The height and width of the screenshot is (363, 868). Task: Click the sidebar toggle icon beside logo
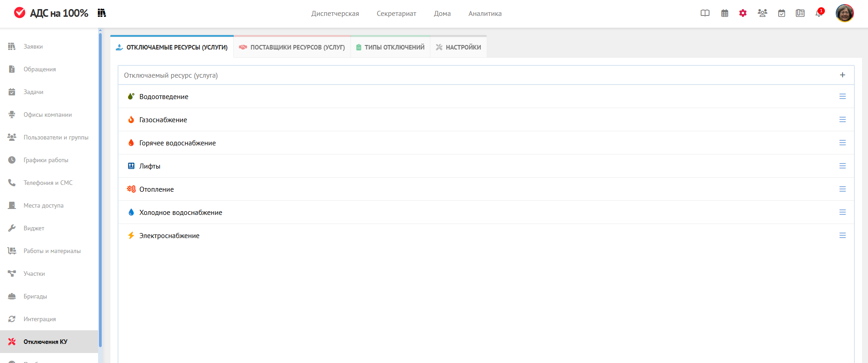tap(102, 13)
